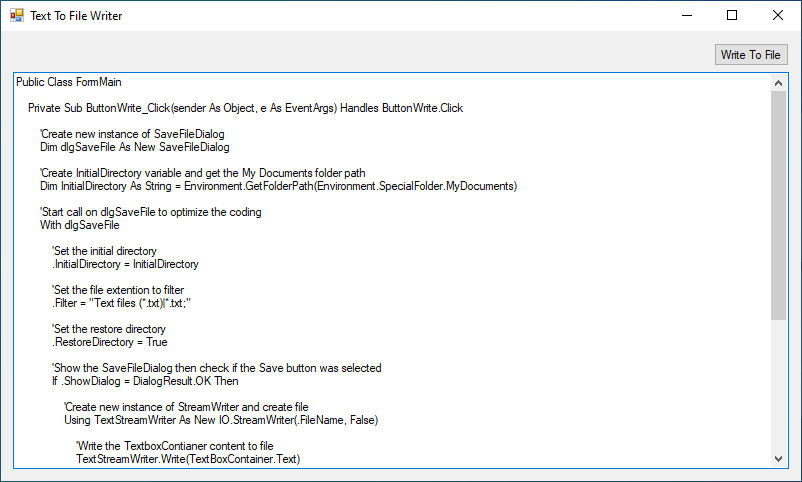Click the 'Dim InitialDirectory As String' line
The height and width of the screenshot is (482, 802).
pyautogui.click(x=279, y=186)
